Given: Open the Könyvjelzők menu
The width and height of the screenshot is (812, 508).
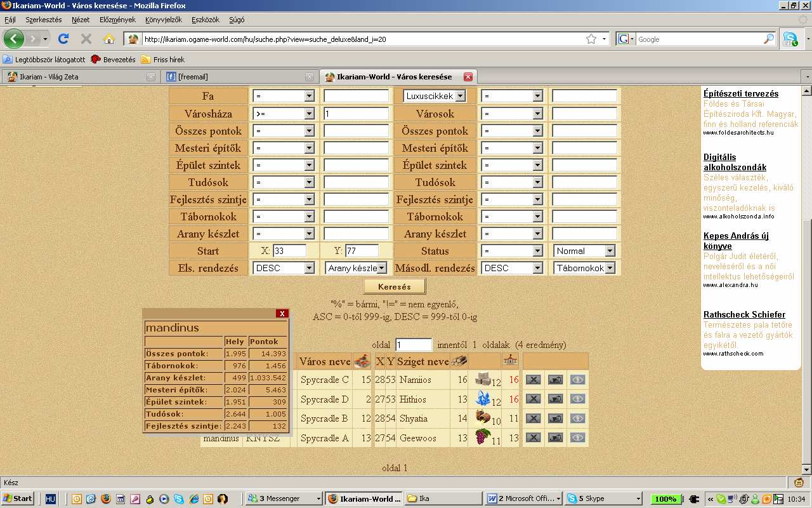Looking at the screenshot, I should click(x=164, y=20).
